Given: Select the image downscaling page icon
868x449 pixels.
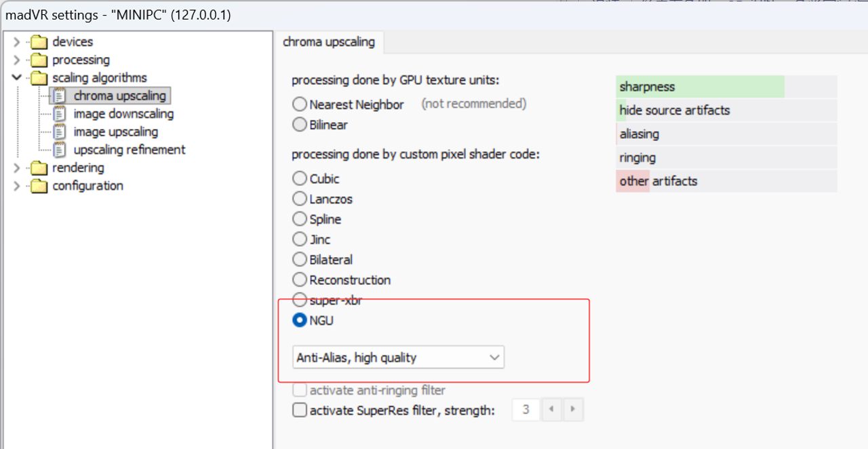Looking at the screenshot, I should 60,114.
